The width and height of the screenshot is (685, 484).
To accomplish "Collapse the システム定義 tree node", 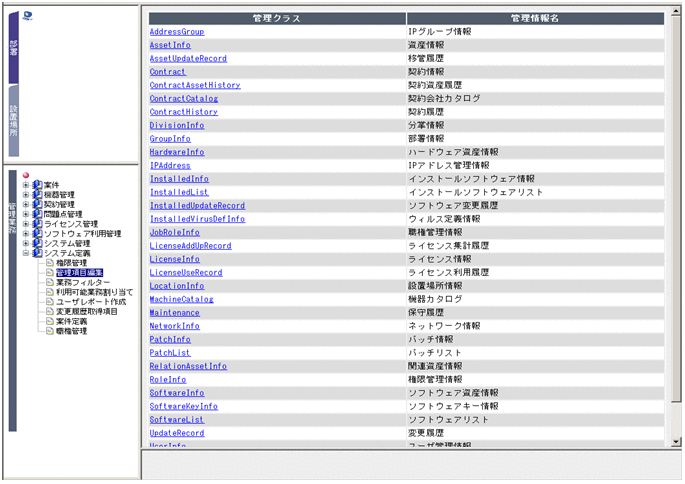I will coord(26,253).
